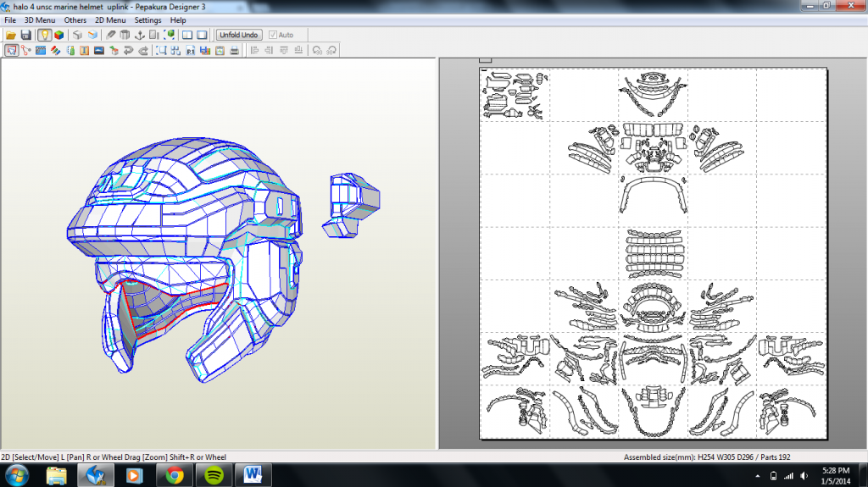Click the green cube fit-view icon
The height and width of the screenshot is (487, 868).
point(170,35)
